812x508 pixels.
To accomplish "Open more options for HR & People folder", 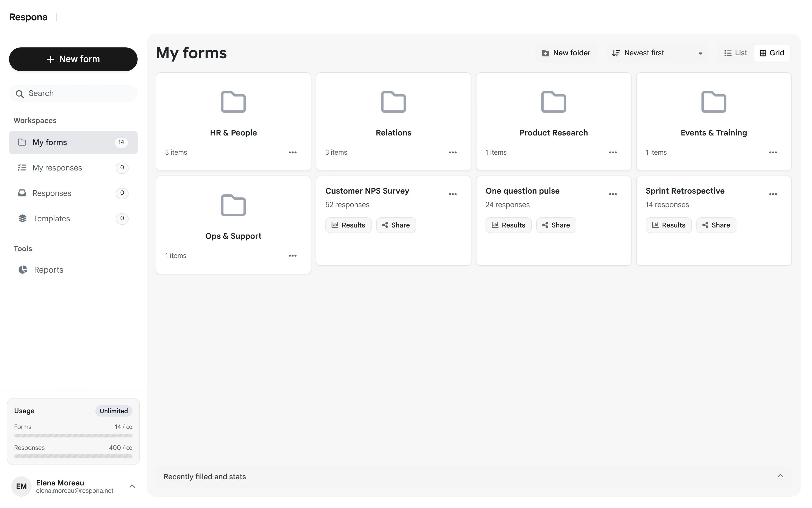I will click(292, 152).
